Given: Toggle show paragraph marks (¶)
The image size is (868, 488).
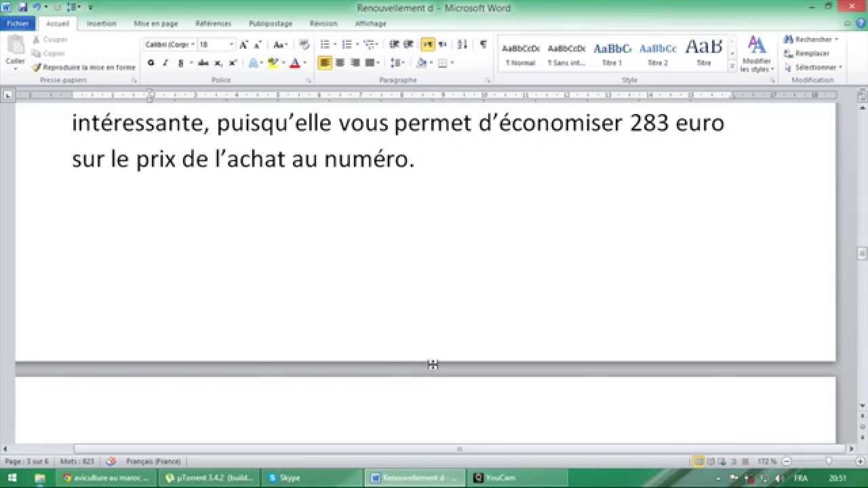Looking at the screenshot, I should [483, 45].
